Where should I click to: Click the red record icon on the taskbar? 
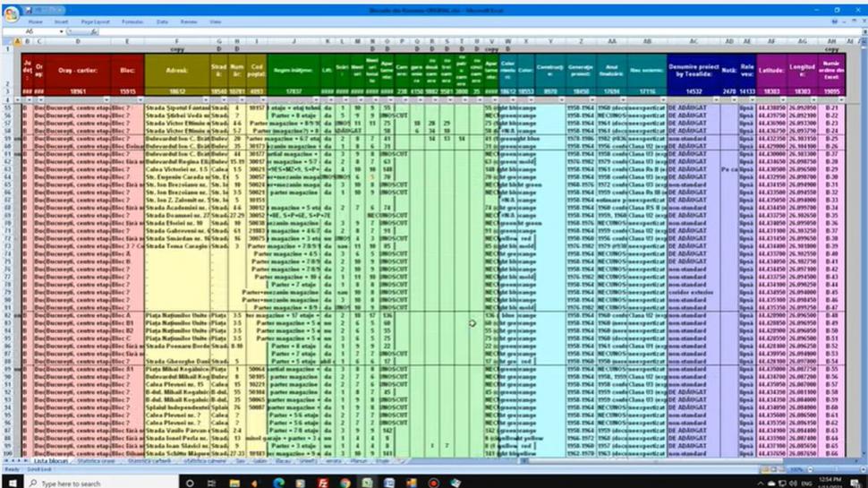(x=433, y=483)
